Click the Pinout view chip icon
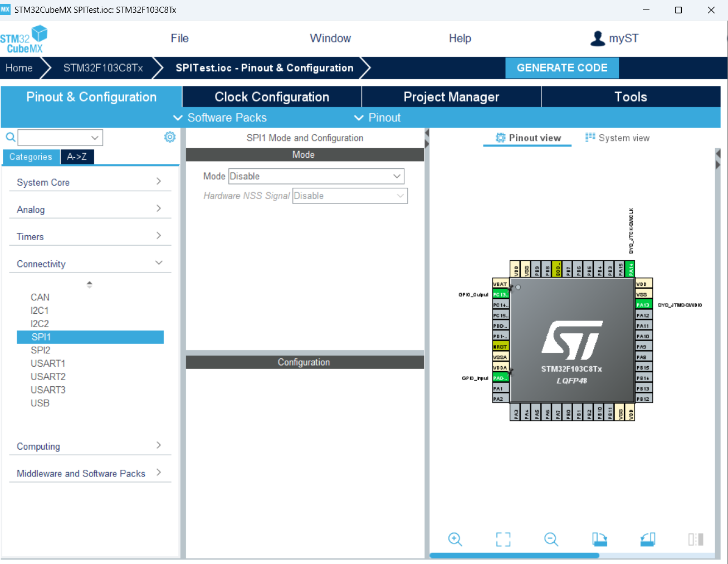Screen dimensions: 728x564 coord(501,138)
